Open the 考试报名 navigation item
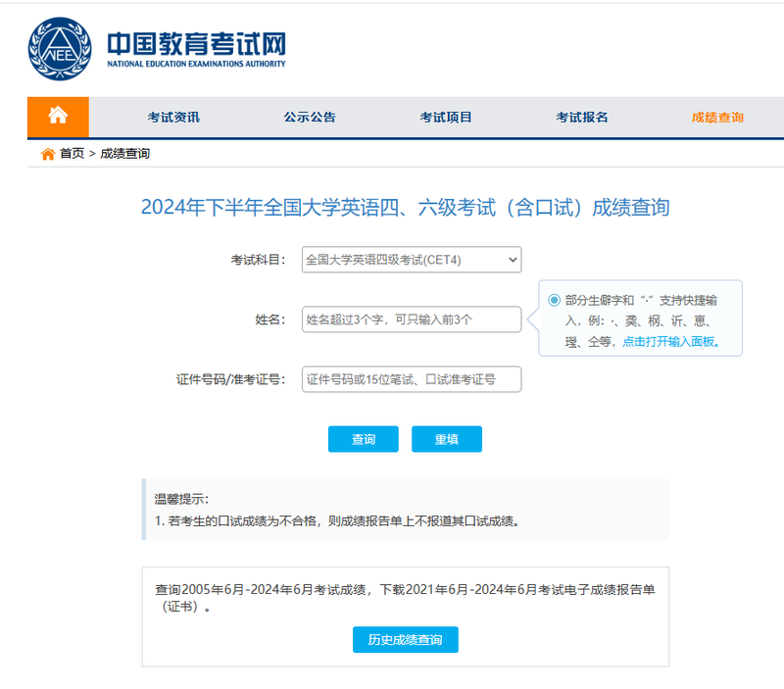This screenshot has width=784, height=689. 582,118
